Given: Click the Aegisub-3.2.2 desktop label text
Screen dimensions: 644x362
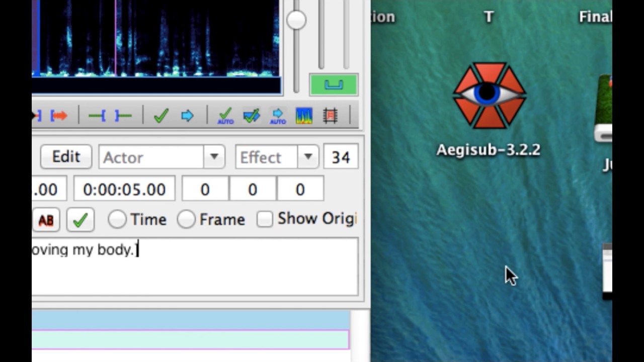Looking at the screenshot, I should click(489, 150).
